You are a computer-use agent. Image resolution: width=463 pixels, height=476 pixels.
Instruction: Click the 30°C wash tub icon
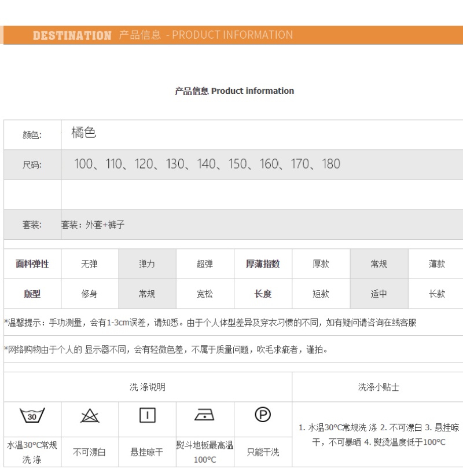pos(32,415)
